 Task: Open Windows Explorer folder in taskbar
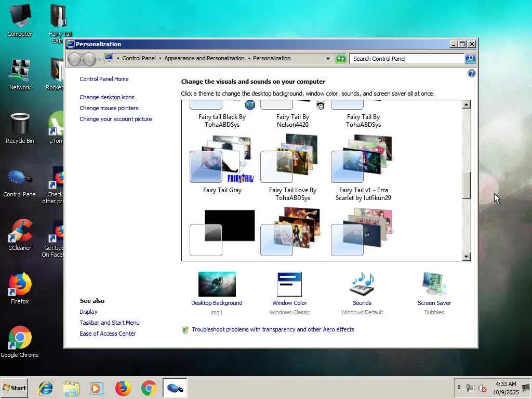(x=71, y=388)
